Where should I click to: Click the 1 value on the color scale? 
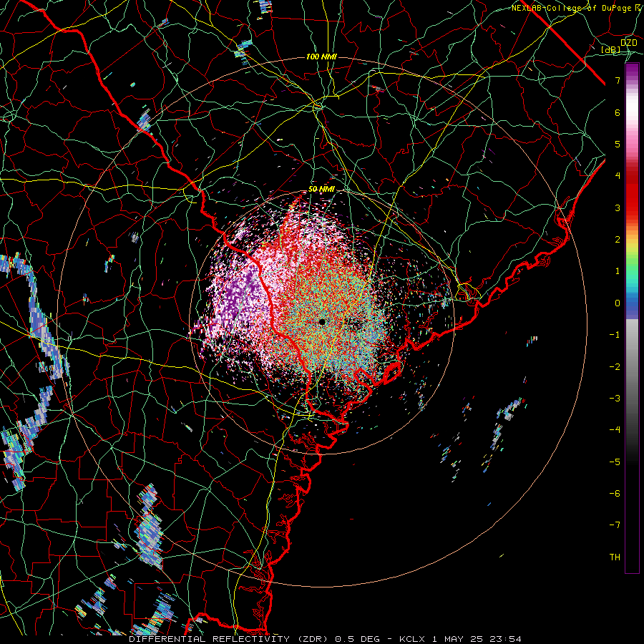click(x=618, y=271)
